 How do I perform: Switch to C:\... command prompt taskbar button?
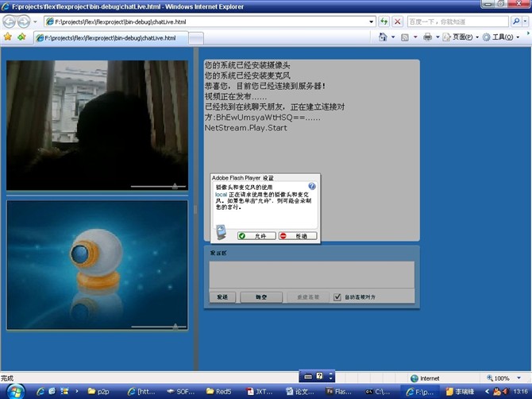379,392
